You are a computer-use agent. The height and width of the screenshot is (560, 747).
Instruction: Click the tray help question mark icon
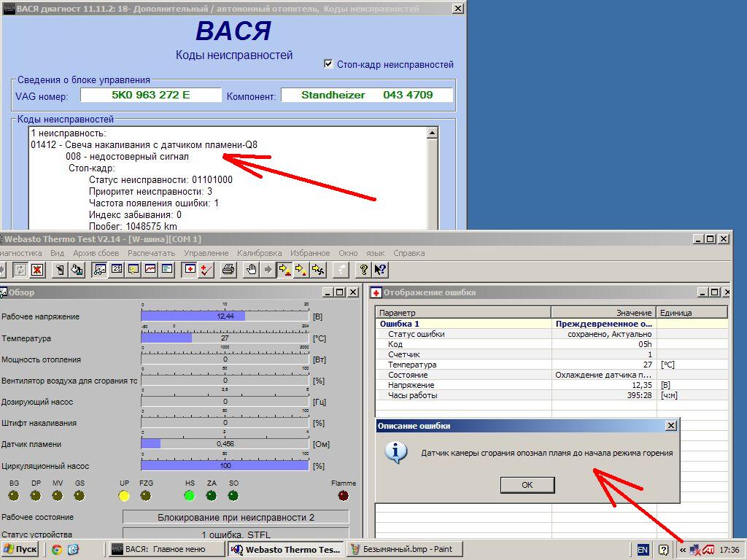point(663,550)
